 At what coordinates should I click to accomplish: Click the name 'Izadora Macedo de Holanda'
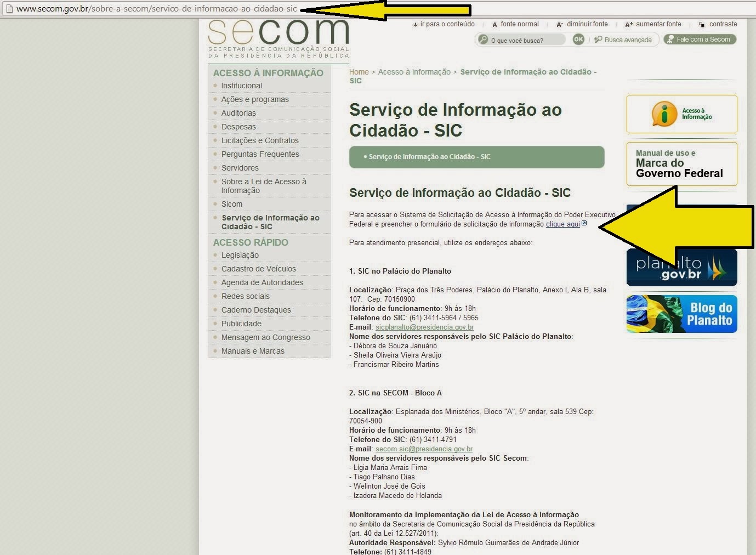[x=397, y=496]
